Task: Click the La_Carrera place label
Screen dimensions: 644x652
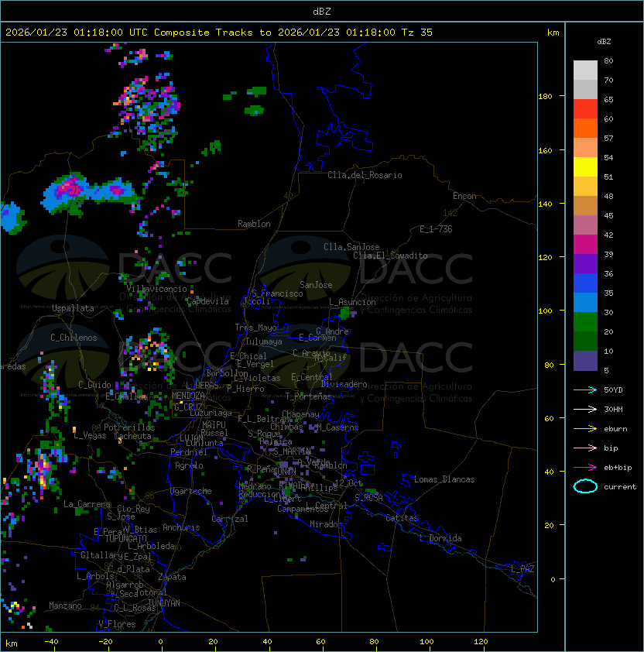Action: tap(87, 504)
